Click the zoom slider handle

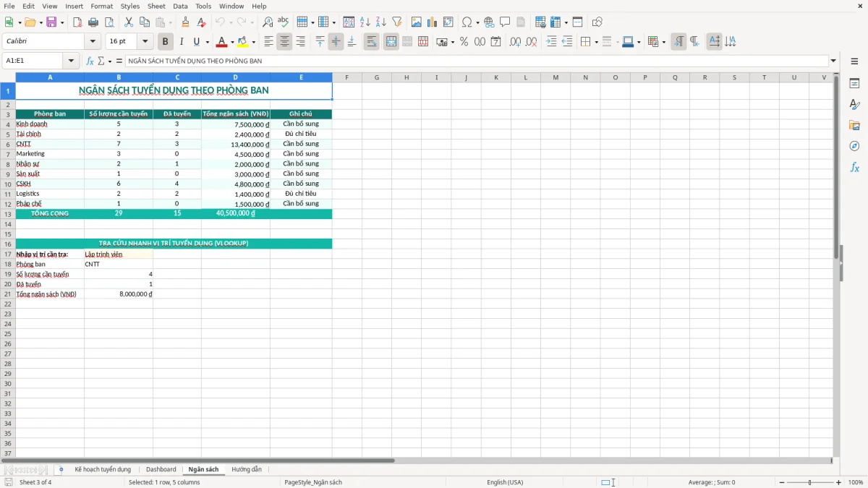(809, 482)
